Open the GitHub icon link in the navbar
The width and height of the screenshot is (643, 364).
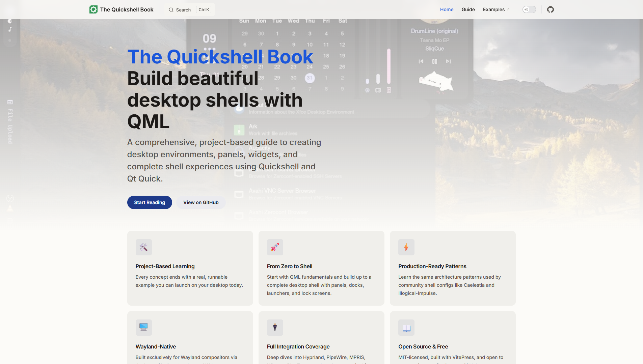click(551, 9)
